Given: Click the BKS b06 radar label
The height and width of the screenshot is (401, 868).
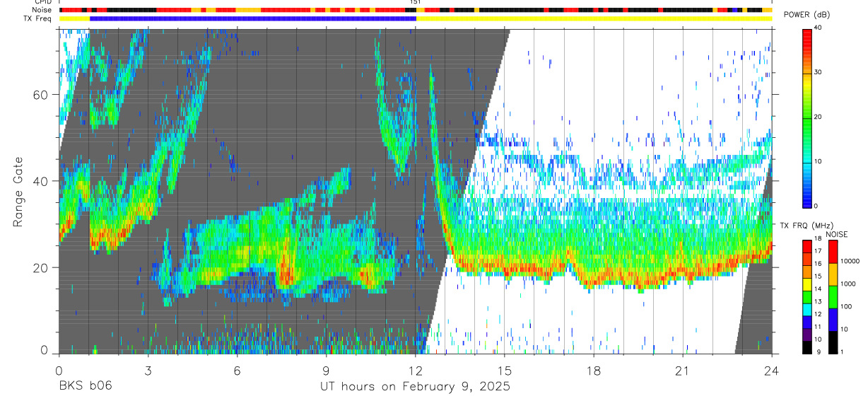Looking at the screenshot, I should tap(85, 386).
